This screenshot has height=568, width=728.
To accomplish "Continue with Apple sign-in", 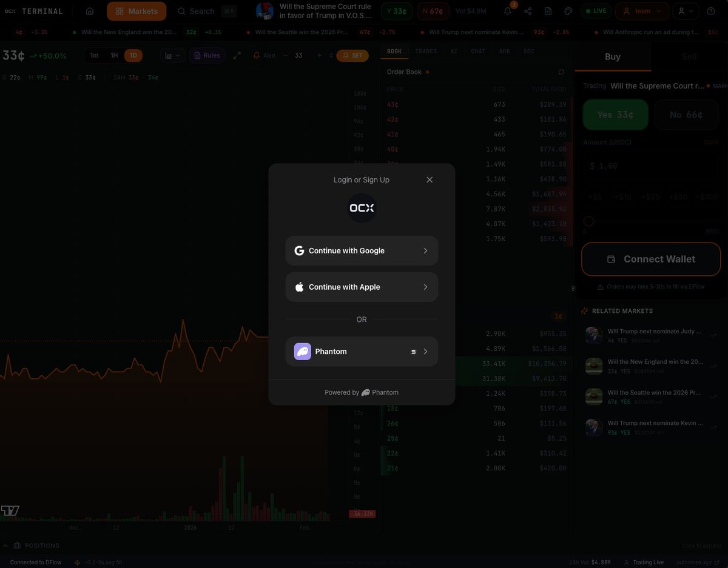I will click(362, 287).
